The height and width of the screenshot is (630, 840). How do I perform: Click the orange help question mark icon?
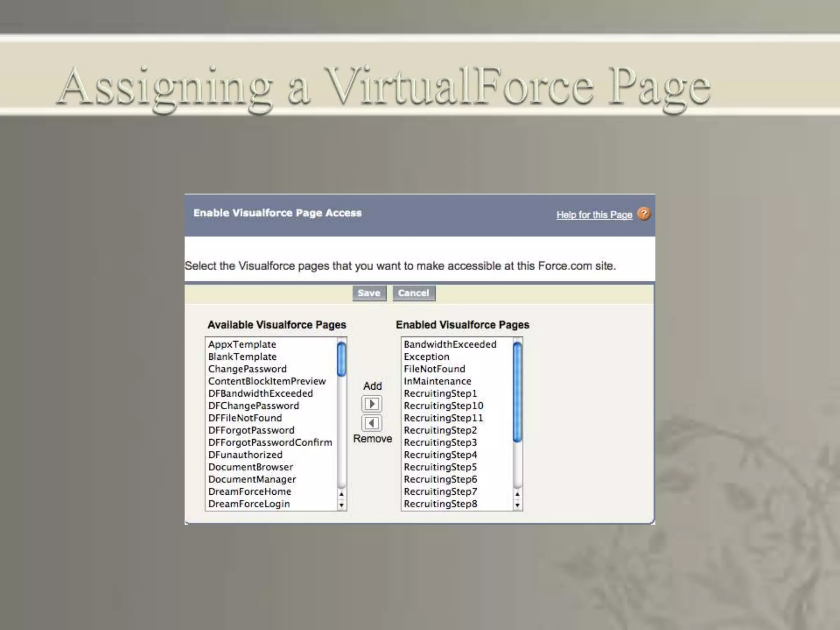pos(644,214)
